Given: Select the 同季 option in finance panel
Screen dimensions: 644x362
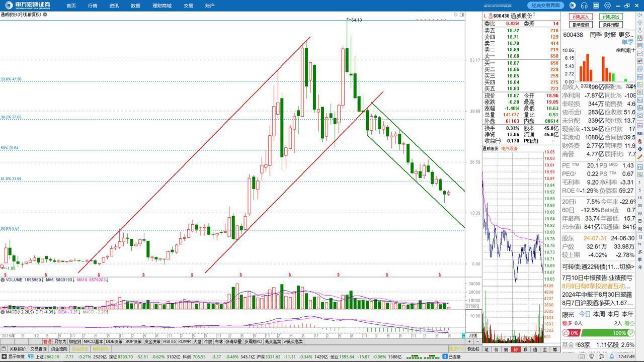Looking at the screenshot, I should tap(596, 35).
